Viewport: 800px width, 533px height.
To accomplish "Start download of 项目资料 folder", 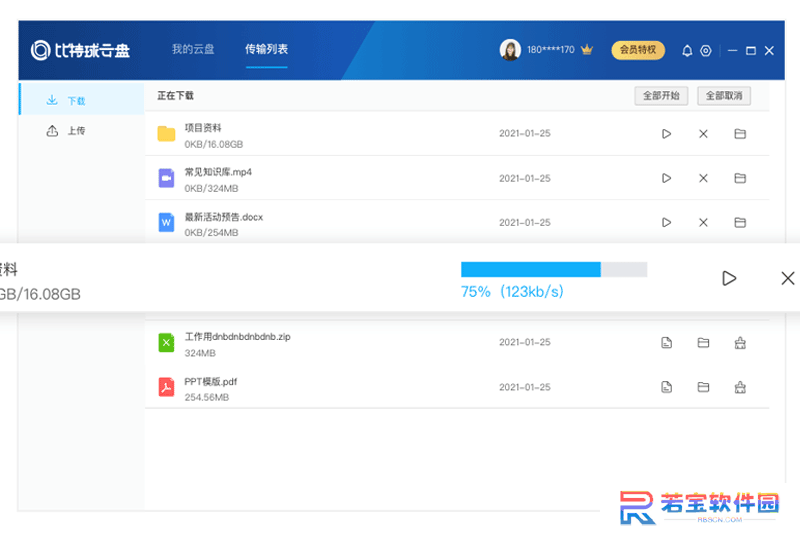I will (666, 134).
